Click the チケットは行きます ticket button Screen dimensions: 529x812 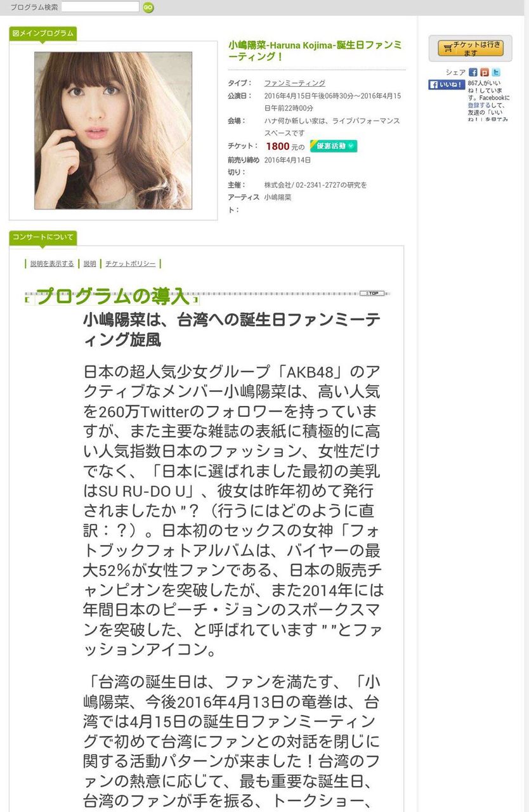(470, 49)
